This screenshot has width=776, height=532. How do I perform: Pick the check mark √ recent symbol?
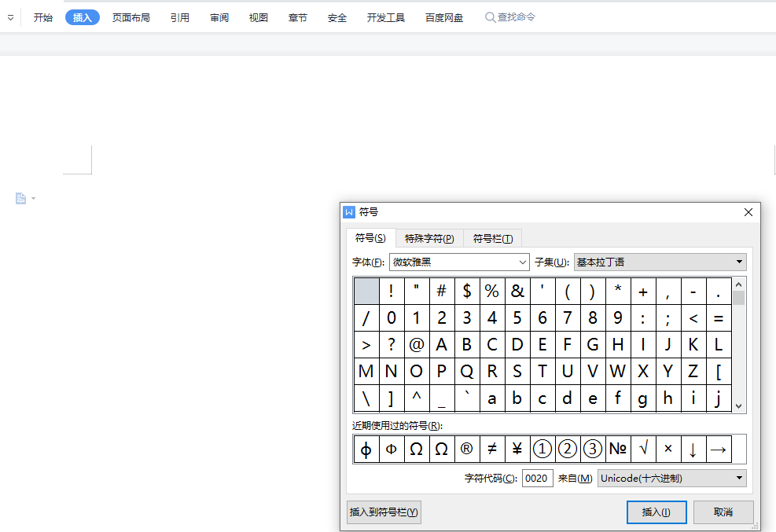point(643,449)
